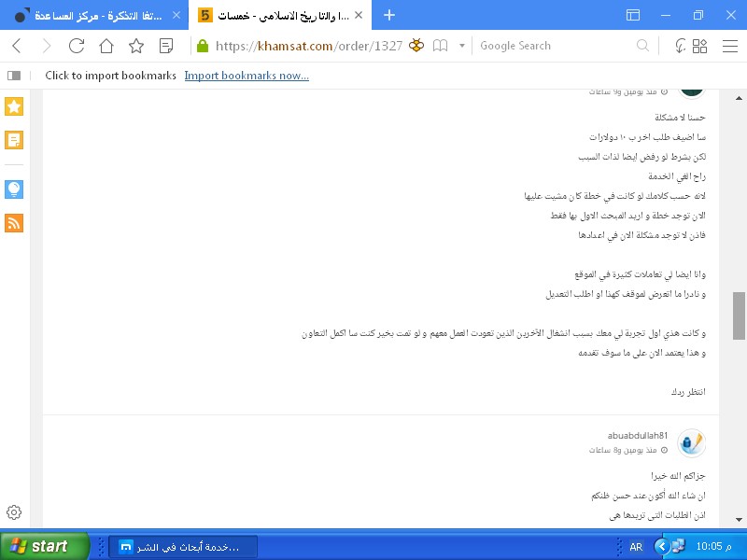The image size is (747, 560).
Task: Click the address bar URL khamsat.com
Action: coord(309,46)
